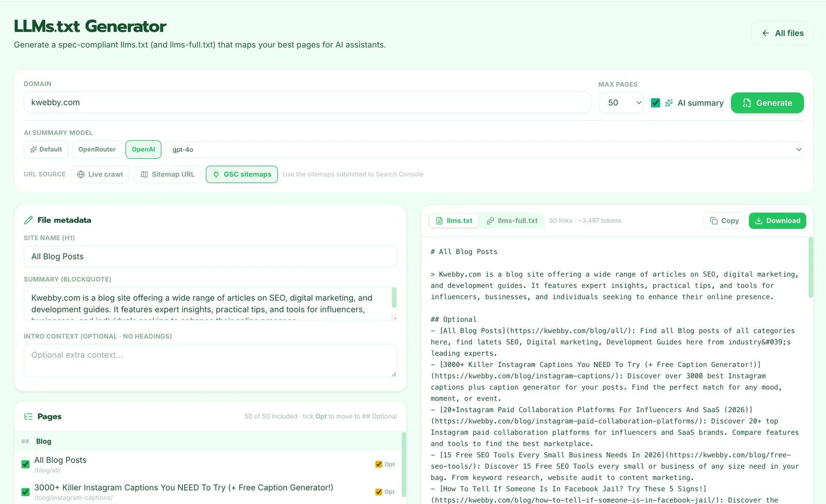The height and width of the screenshot is (504, 826).
Task: Choose Live crawl as URL source
Action: point(100,174)
